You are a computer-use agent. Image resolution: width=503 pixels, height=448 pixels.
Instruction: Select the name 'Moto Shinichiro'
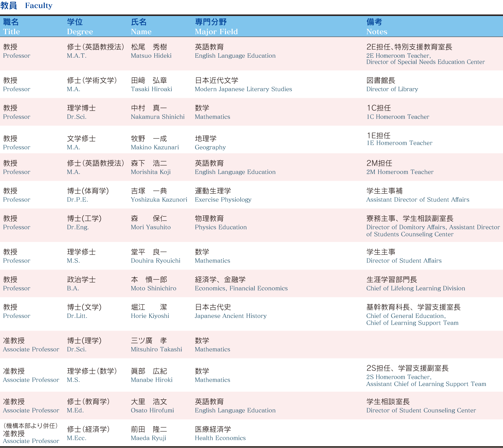point(154,288)
